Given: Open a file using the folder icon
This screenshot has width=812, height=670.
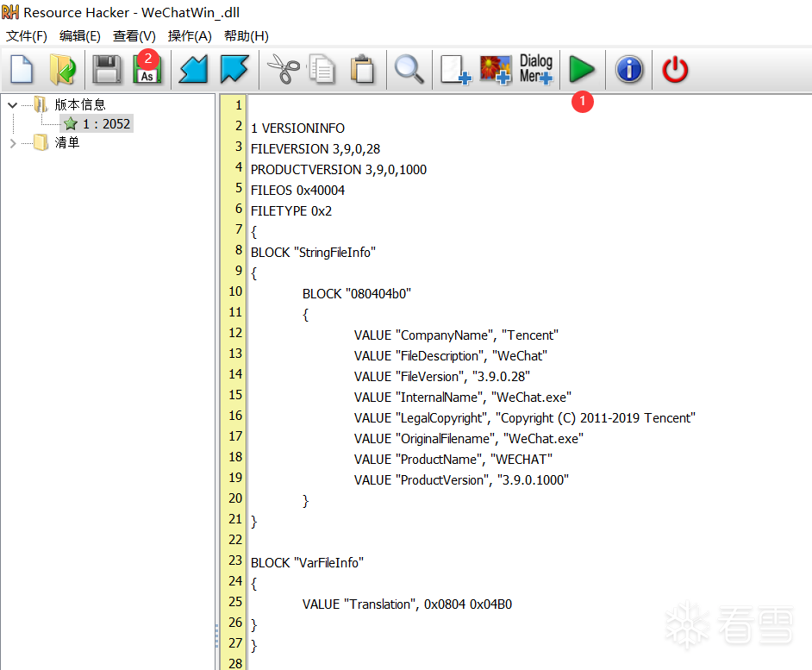Looking at the screenshot, I should tap(63, 70).
